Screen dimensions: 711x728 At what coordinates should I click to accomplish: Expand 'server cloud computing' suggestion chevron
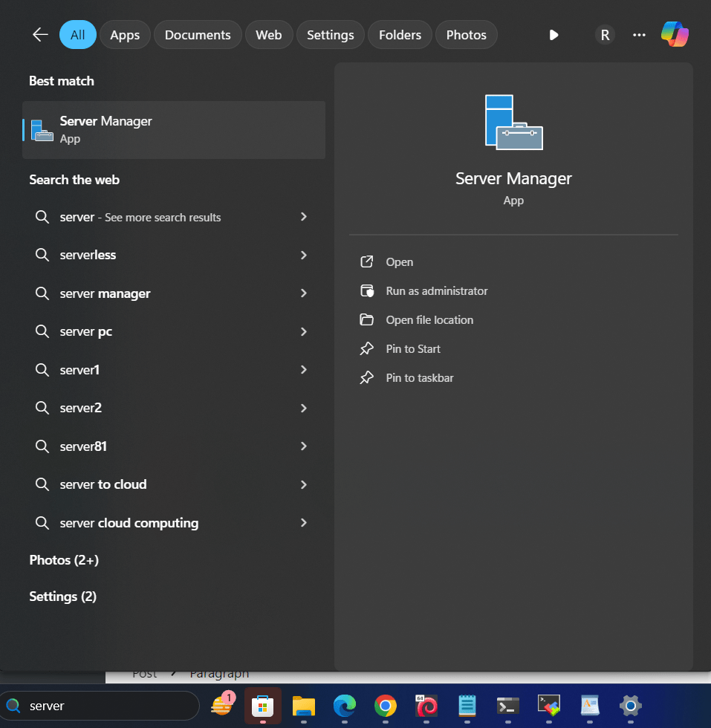tap(303, 523)
